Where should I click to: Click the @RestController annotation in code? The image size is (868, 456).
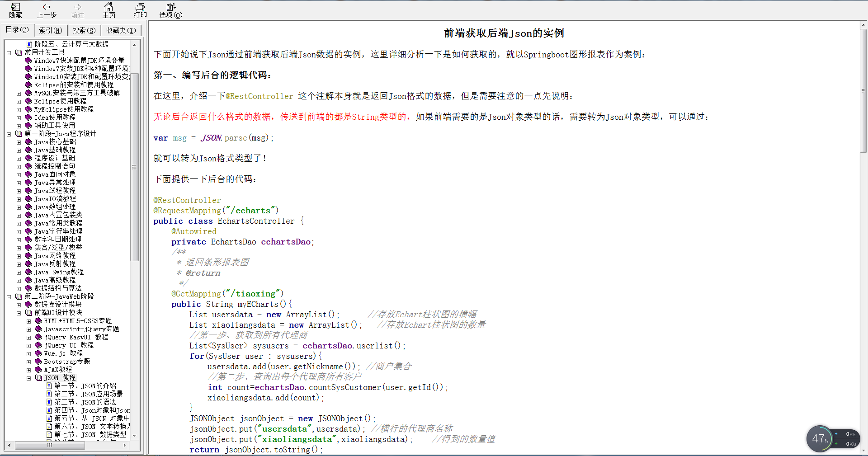click(x=187, y=200)
